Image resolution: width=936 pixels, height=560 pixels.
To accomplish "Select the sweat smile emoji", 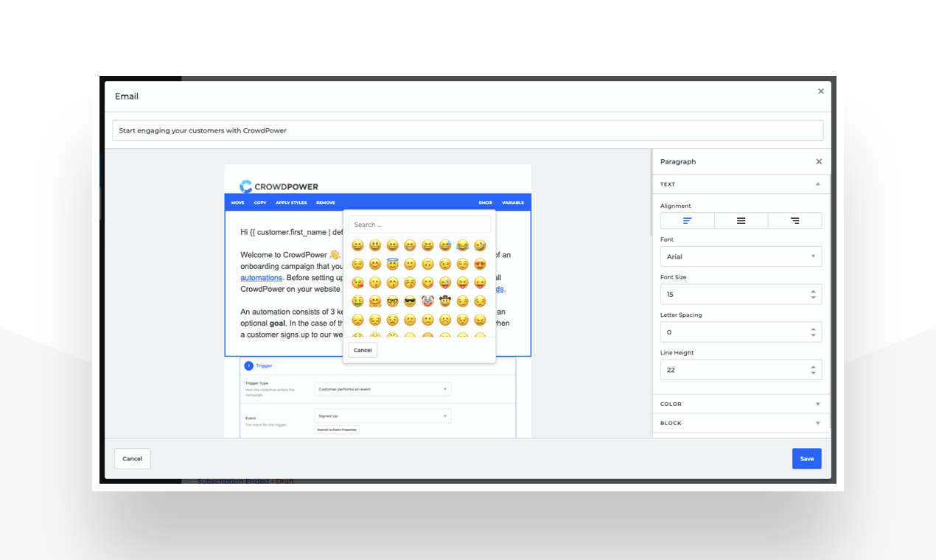I will (x=445, y=245).
